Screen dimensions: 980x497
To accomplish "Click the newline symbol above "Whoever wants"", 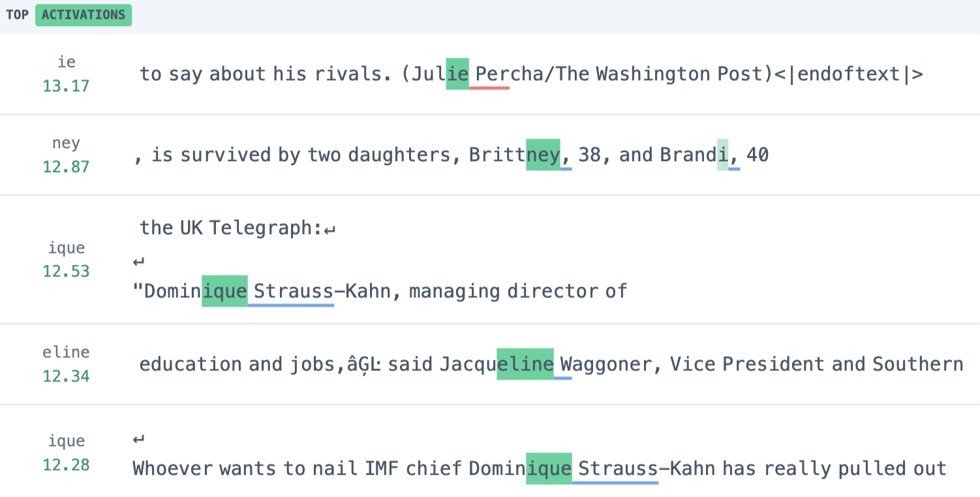I will tap(138, 440).
